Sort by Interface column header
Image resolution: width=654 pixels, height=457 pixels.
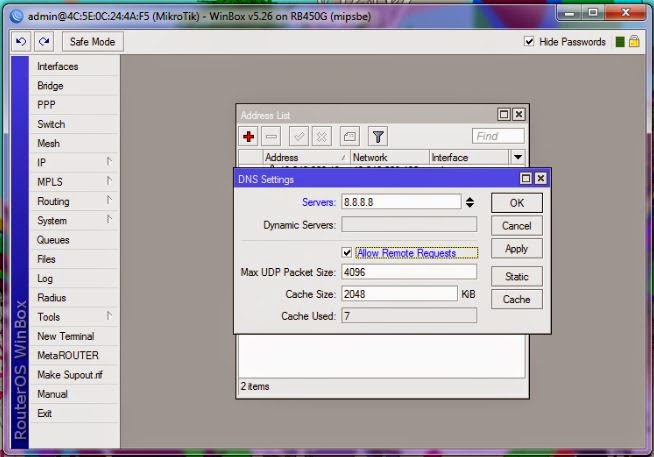tap(469, 158)
